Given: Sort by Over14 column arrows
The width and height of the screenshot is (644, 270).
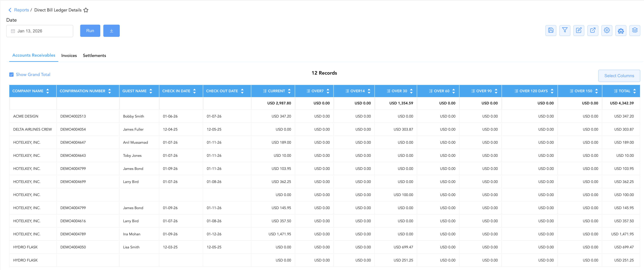Looking at the screenshot, I should pyautogui.click(x=369, y=91).
